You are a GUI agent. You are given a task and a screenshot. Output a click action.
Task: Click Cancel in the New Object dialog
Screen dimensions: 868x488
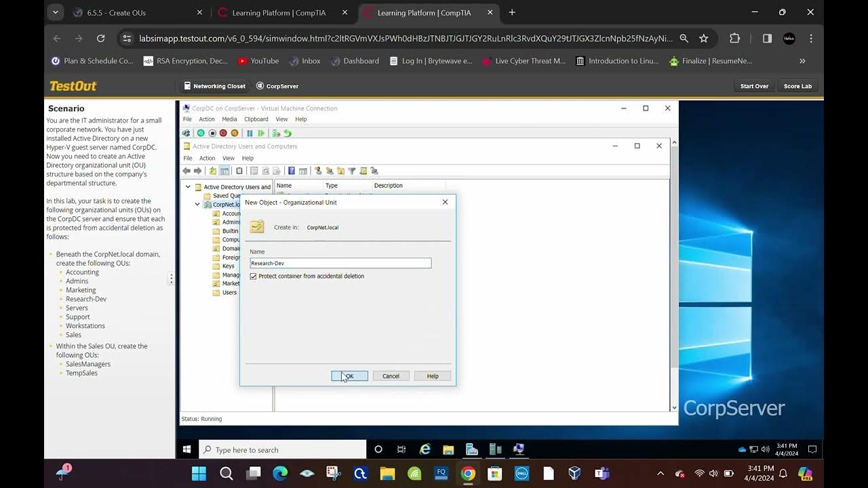(x=391, y=376)
